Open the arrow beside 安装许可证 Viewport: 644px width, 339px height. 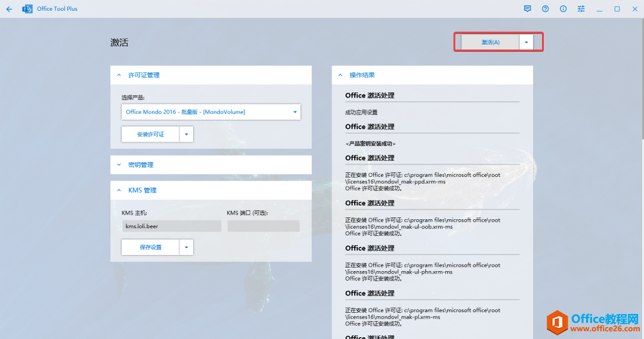pyautogui.click(x=187, y=134)
